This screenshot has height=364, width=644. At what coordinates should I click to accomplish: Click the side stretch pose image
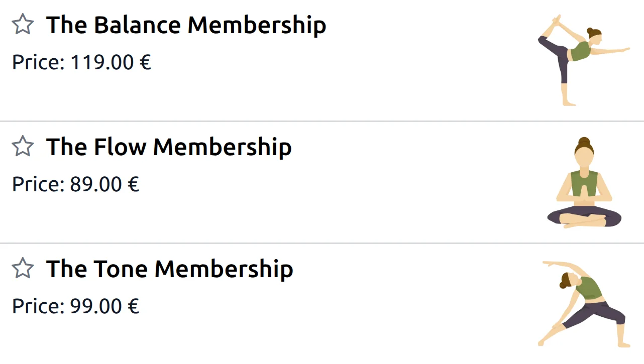click(583, 304)
